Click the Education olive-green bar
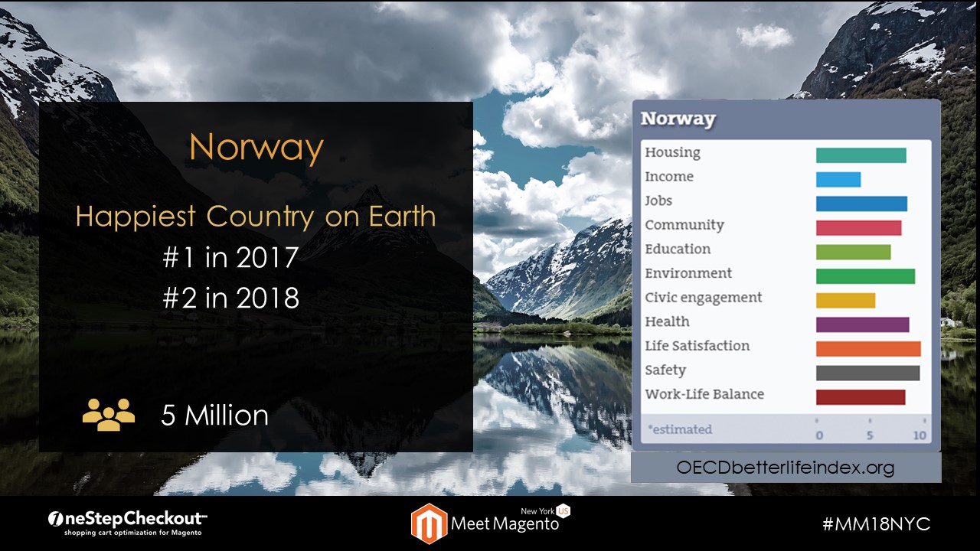Screen dimensions: 980x551 coord(853,252)
